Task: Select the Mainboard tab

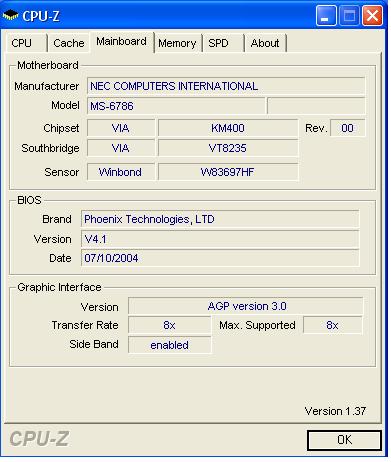Action: pos(122,42)
